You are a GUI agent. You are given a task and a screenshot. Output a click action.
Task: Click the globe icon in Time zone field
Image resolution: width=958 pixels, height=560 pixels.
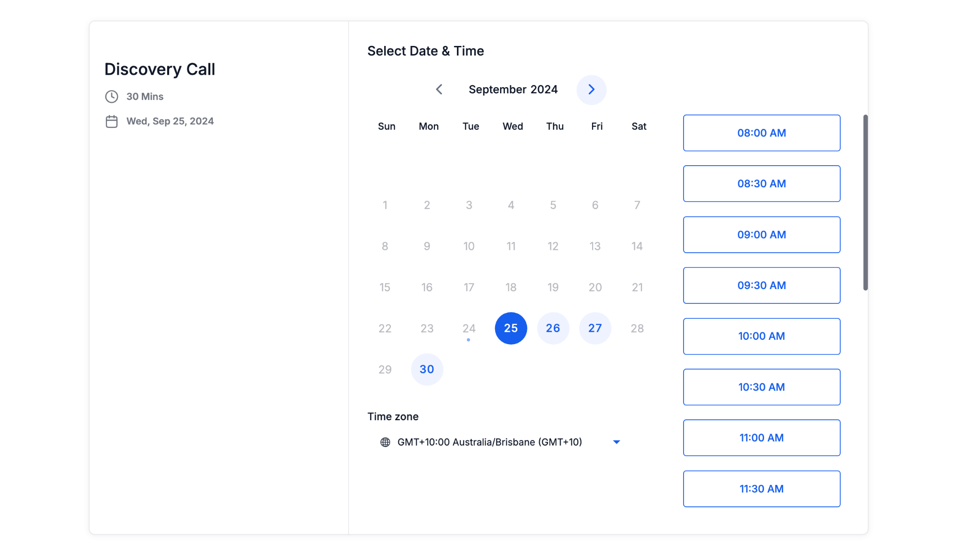(x=385, y=442)
